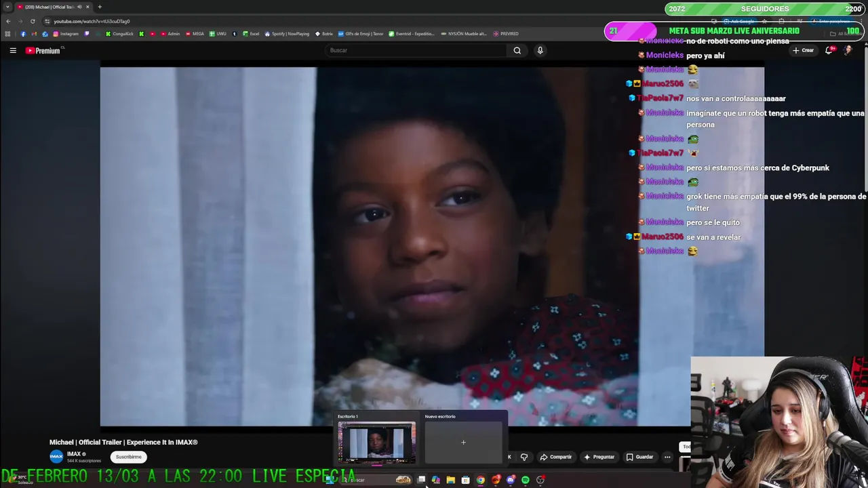This screenshot has width=868, height=488.
Task: Open Microsoft Store from the taskbar
Action: point(465,480)
